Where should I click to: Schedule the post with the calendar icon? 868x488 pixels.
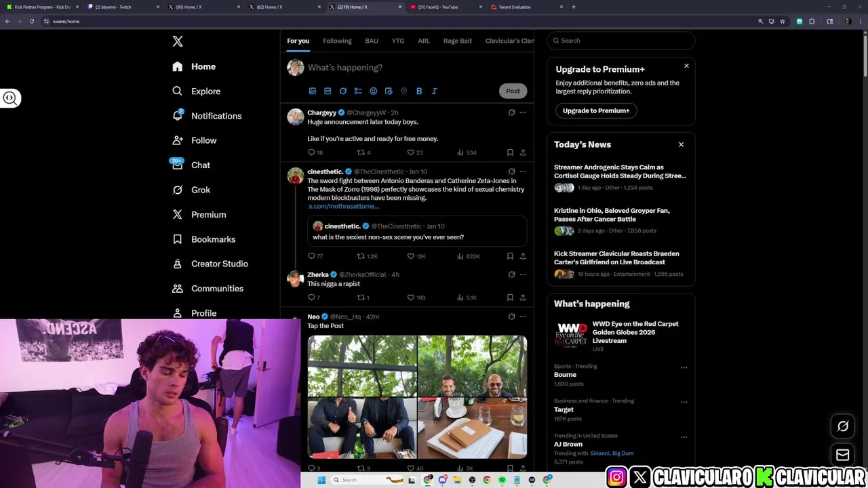[389, 91]
